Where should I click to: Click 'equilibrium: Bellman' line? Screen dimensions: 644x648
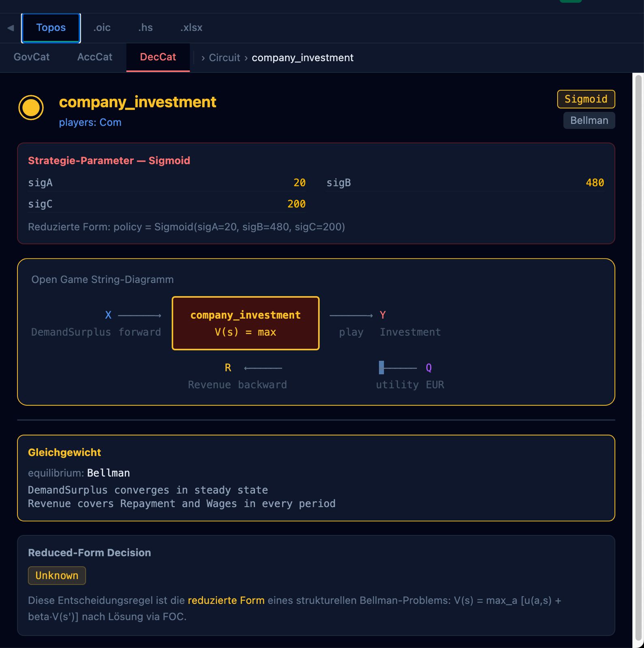79,473
